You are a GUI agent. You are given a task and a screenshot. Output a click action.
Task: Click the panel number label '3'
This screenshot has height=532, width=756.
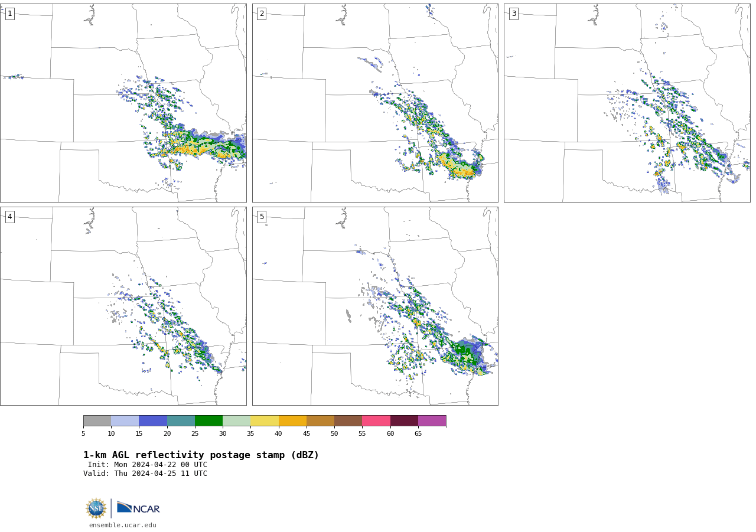click(513, 14)
